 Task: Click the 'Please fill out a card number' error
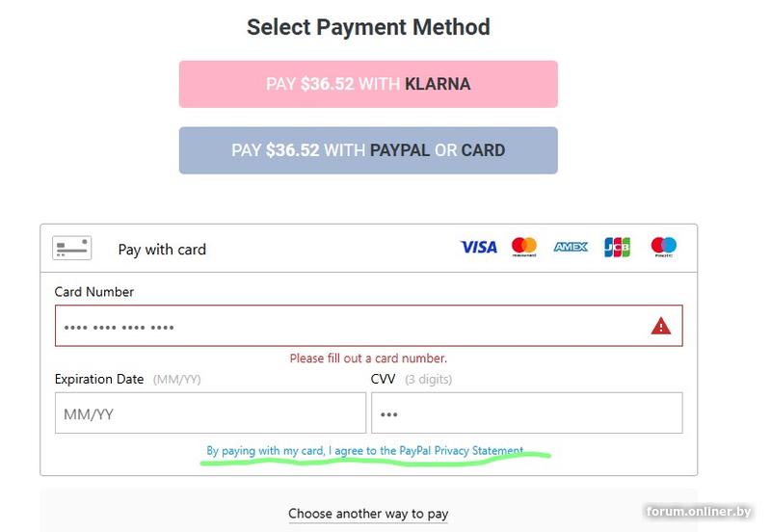tap(368, 359)
